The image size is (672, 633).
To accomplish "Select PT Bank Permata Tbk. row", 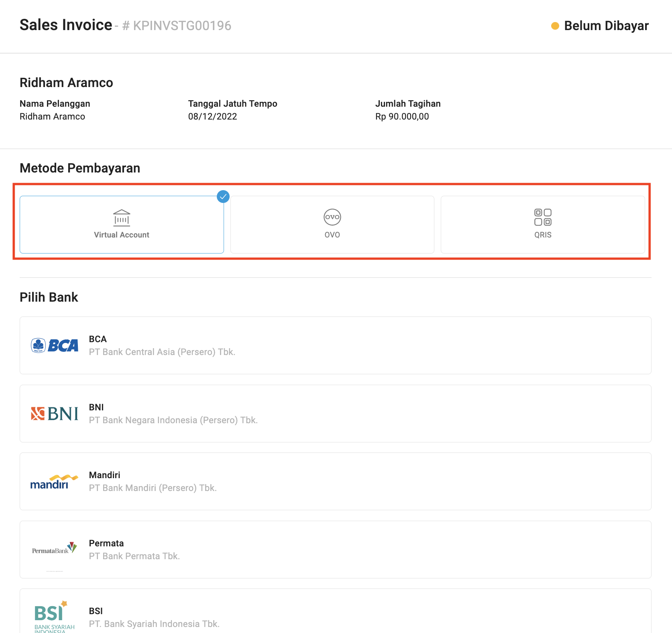I will click(134, 556).
